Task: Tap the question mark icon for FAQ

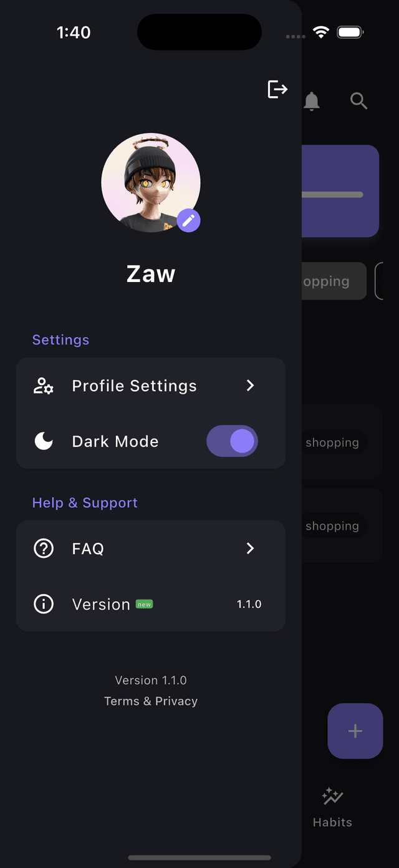Action: tap(43, 549)
